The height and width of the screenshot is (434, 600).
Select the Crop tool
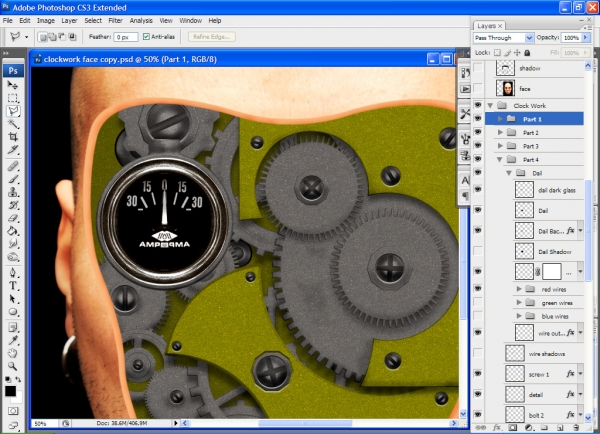coord(13,137)
